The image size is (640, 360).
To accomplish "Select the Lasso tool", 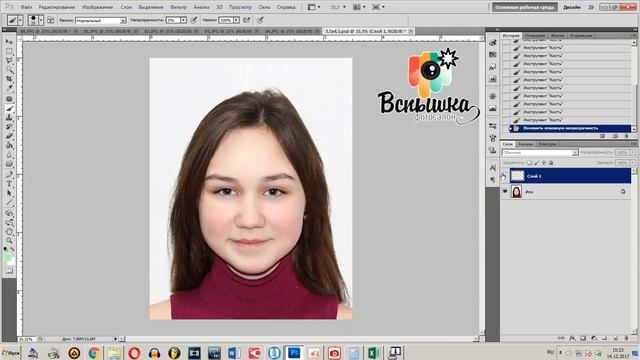I will pyautogui.click(x=9, y=60).
